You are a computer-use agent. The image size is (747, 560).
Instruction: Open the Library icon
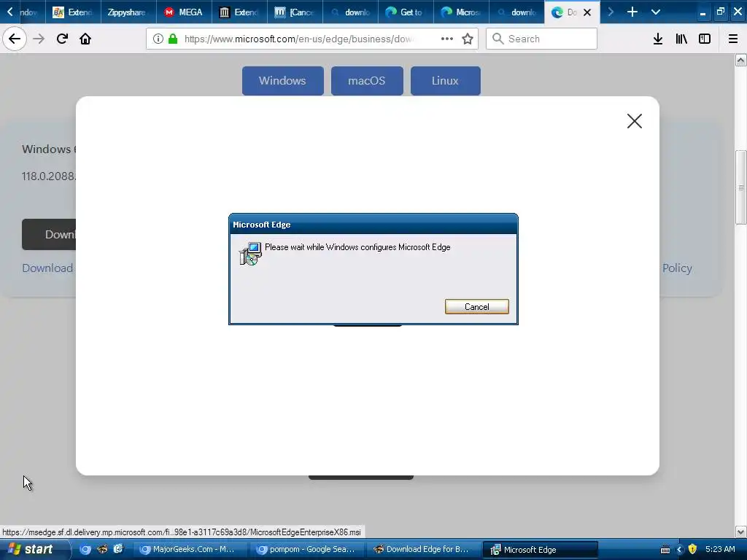pos(681,39)
